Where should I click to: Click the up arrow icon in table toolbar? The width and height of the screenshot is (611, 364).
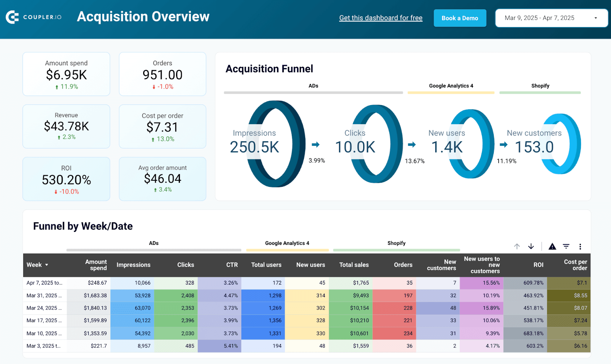pos(517,246)
